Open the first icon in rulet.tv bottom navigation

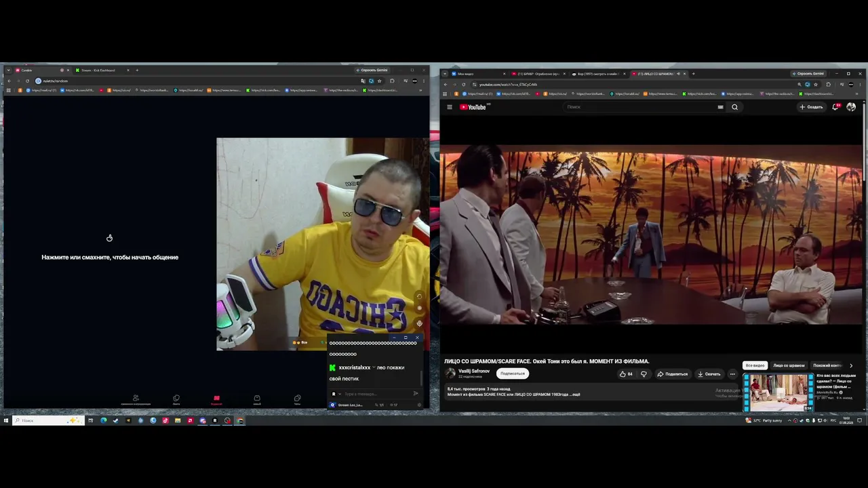pyautogui.click(x=136, y=400)
